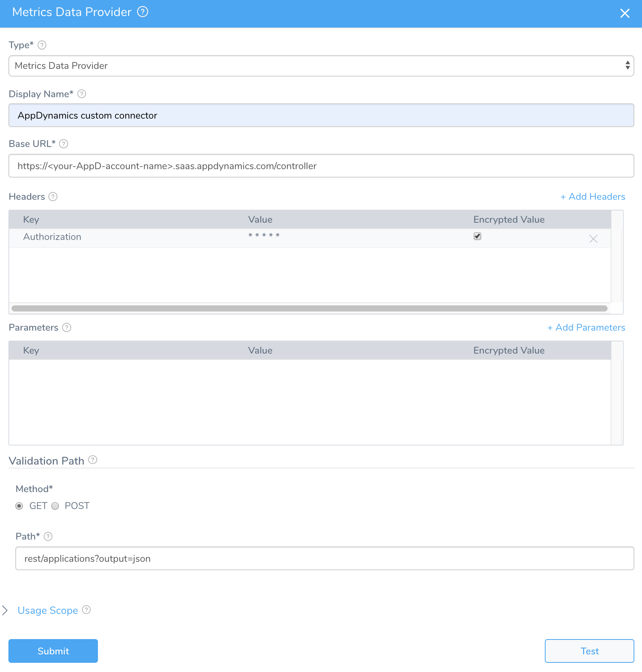Click help icon next to Usage Scope
The image size is (642, 672).
coord(86,610)
